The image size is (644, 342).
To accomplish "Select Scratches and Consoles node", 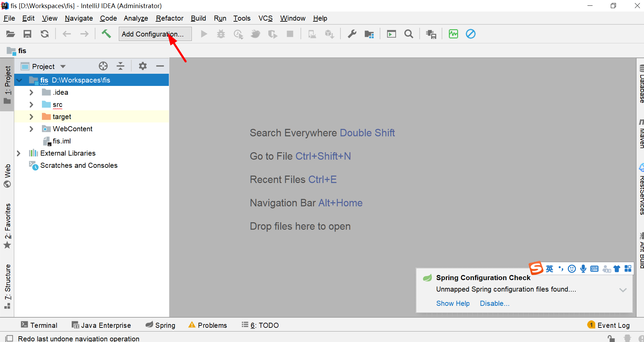I will point(79,165).
